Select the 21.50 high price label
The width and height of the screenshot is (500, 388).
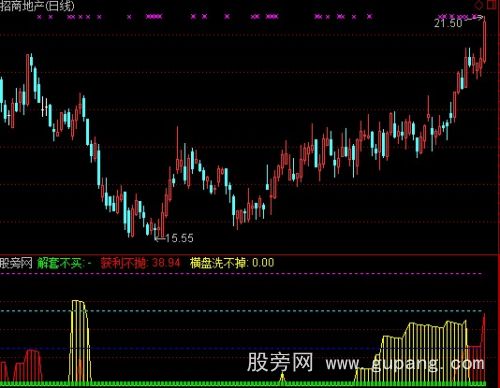point(448,23)
